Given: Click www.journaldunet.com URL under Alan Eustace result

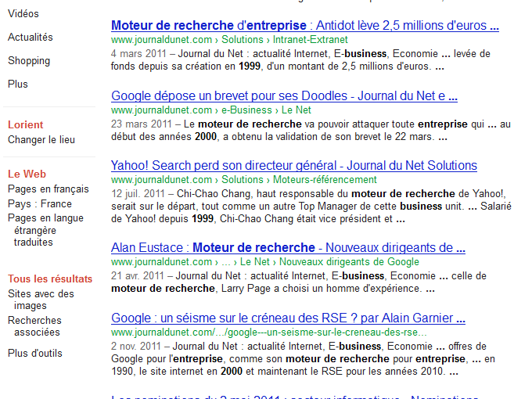Looking at the screenshot, I should click(161, 262).
